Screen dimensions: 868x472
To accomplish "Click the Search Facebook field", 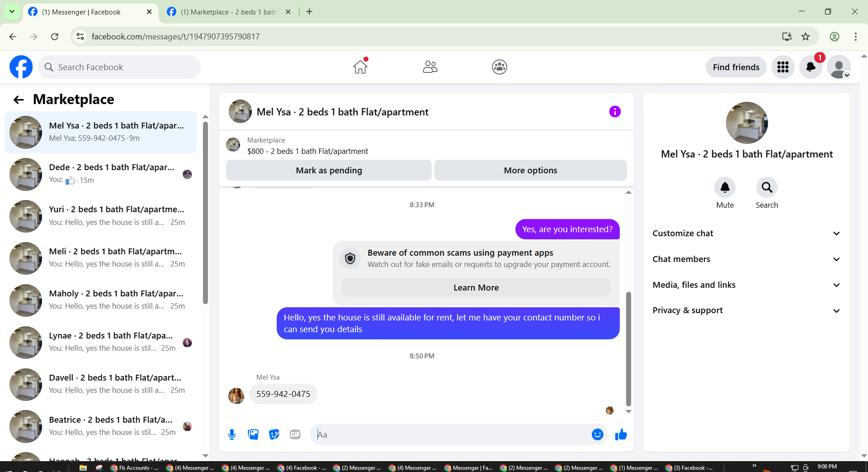I will tap(119, 67).
